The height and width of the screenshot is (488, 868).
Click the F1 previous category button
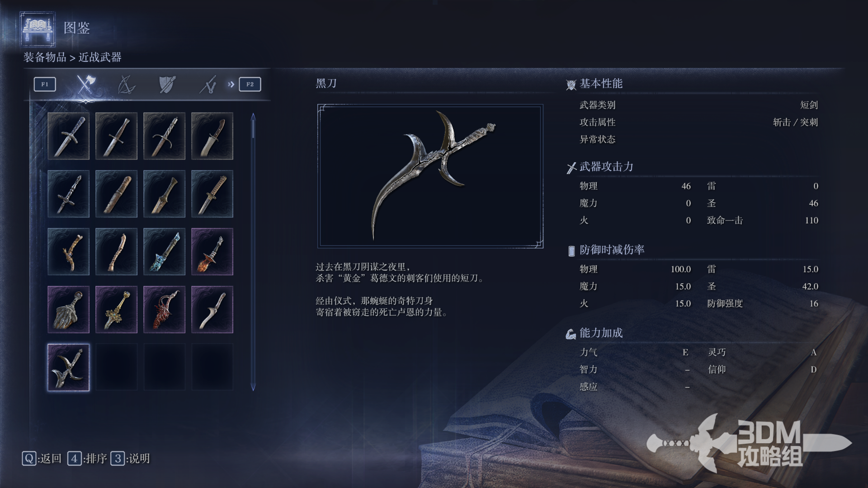pos(45,84)
